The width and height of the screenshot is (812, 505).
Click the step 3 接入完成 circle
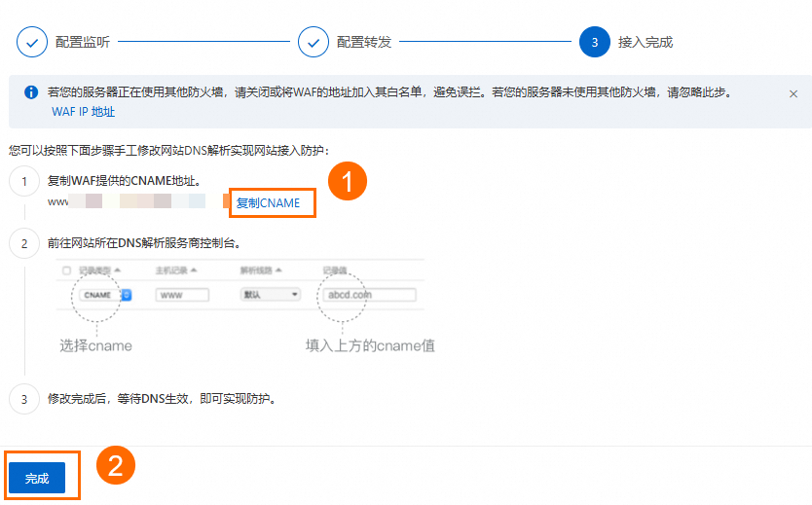[595, 42]
